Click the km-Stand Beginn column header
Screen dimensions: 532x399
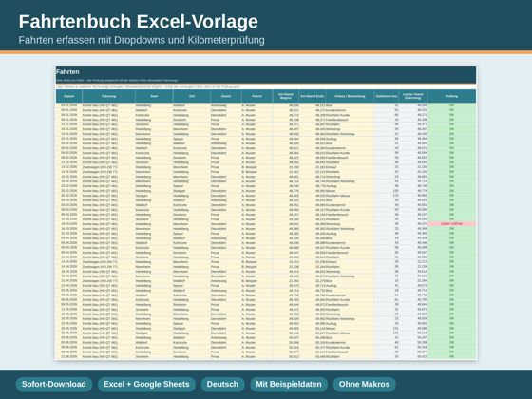pos(286,96)
